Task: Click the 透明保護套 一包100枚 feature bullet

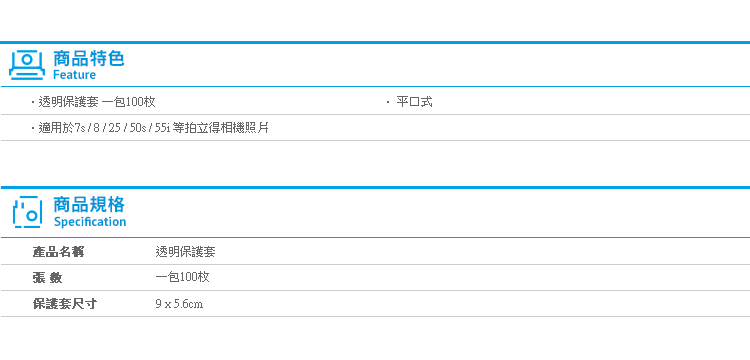Action: click(97, 102)
